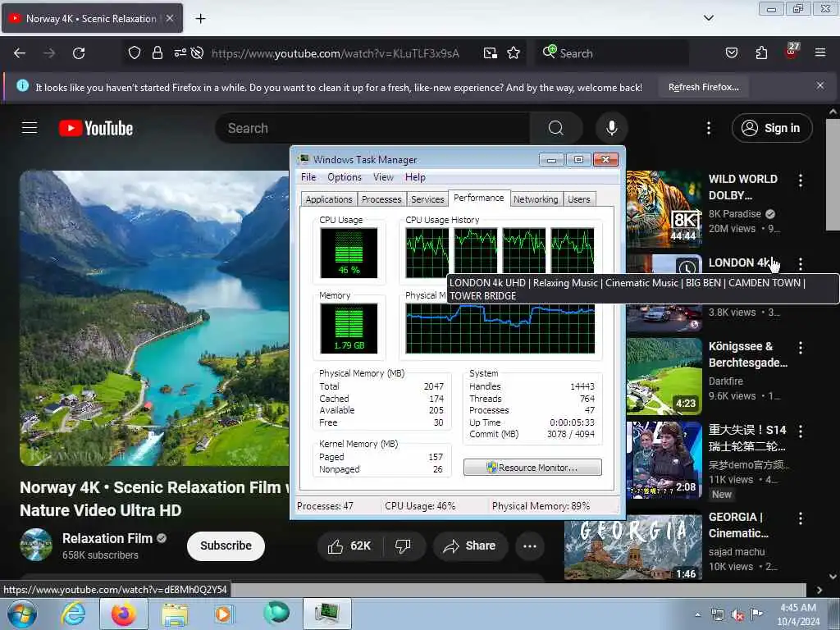The height and width of the screenshot is (630, 840).
Task: Click the muted volume tray icon
Action: 737,615
